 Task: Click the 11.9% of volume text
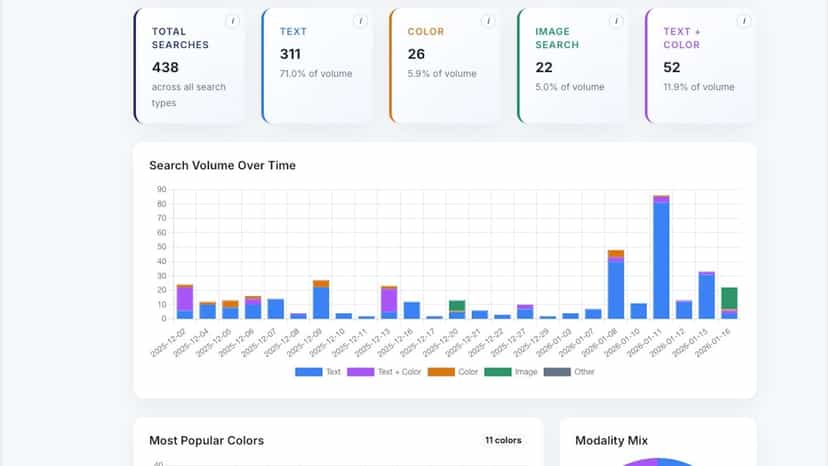click(699, 87)
